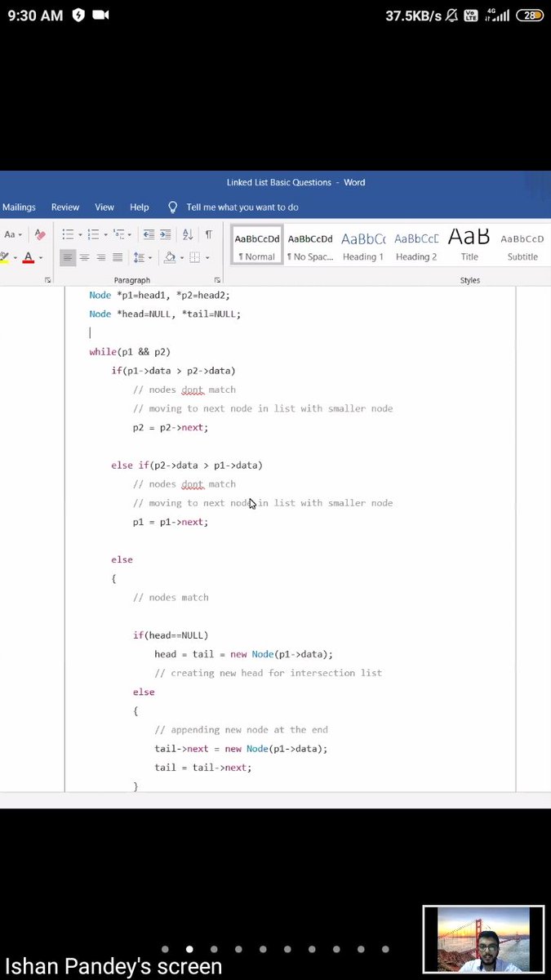Click the Multilevel list icon
551x980 pixels.
click(118, 234)
